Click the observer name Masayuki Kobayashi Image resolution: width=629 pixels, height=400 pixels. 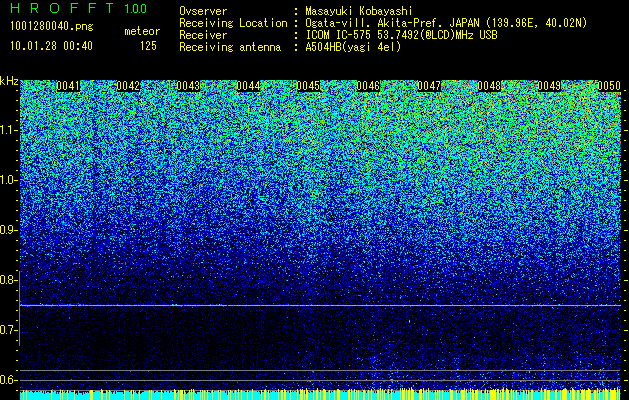[358, 11]
